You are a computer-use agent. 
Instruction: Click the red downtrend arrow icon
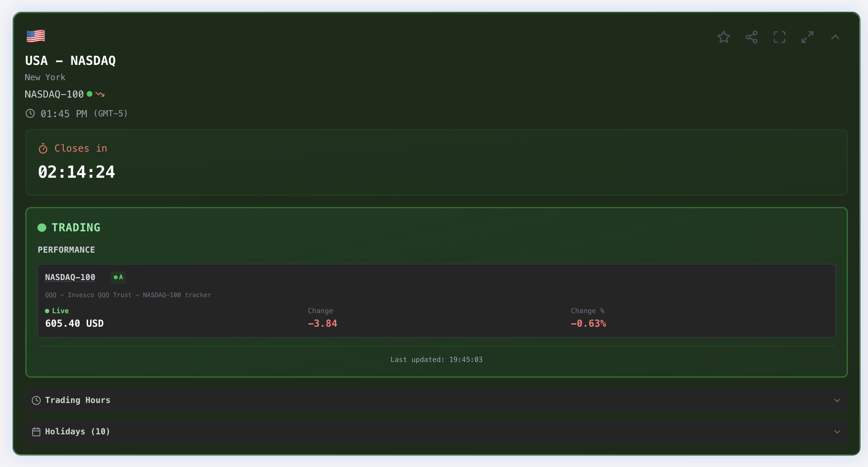point(100,94)
